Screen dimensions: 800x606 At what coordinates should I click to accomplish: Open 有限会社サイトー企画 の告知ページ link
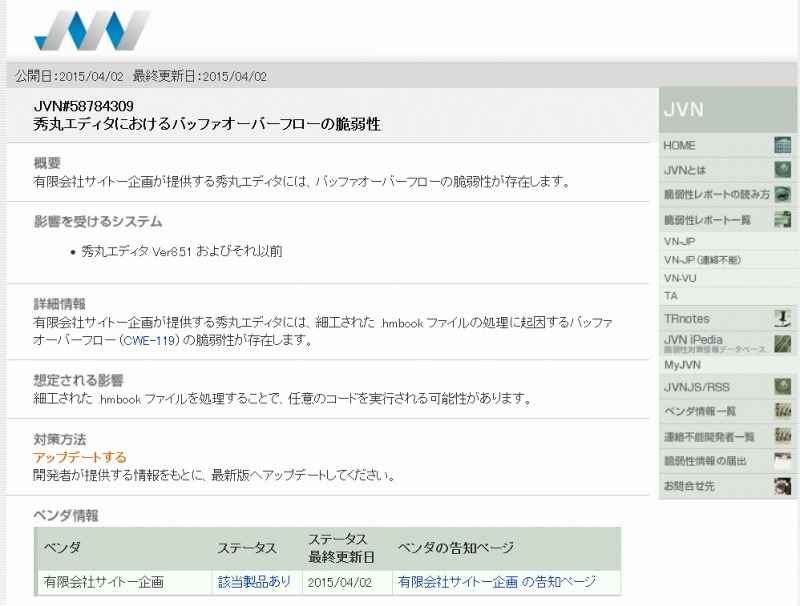pyautogui.click(x=496, y=582)
